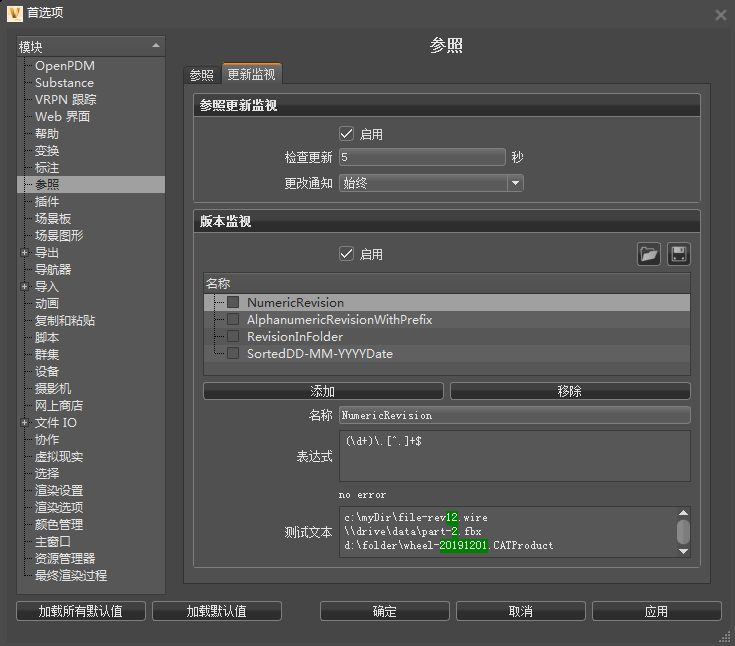
Task: Open the load version monitor file icon
Action: 649,254
